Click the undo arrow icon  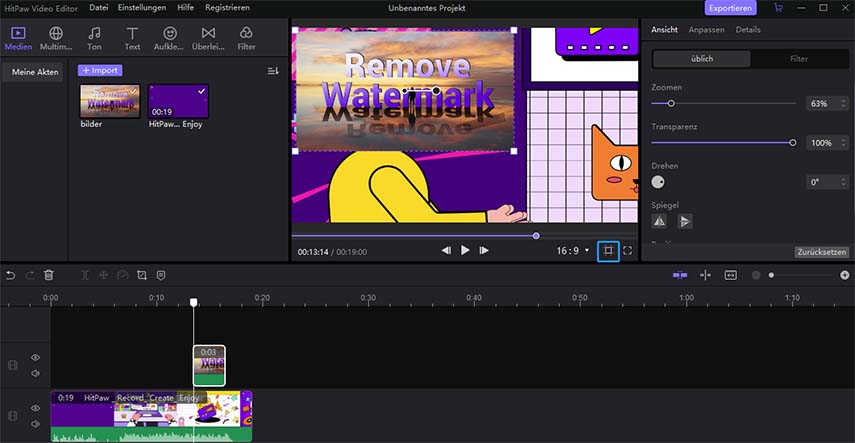tap(10, 275)
